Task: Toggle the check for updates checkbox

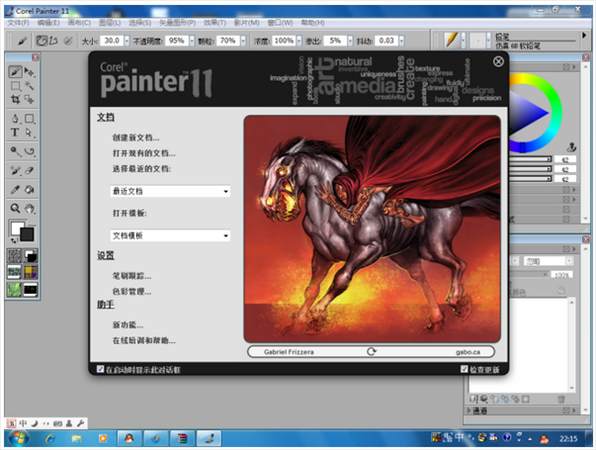Action: 464,369
